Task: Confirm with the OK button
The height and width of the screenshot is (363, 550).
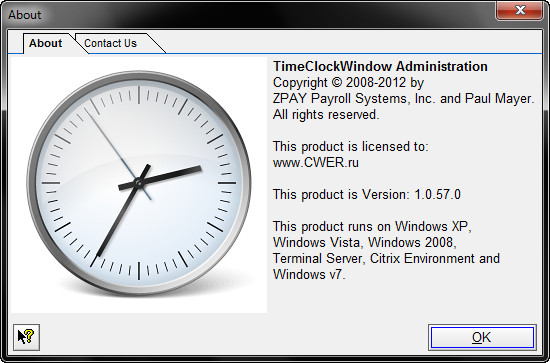Action: coord(482,337)
